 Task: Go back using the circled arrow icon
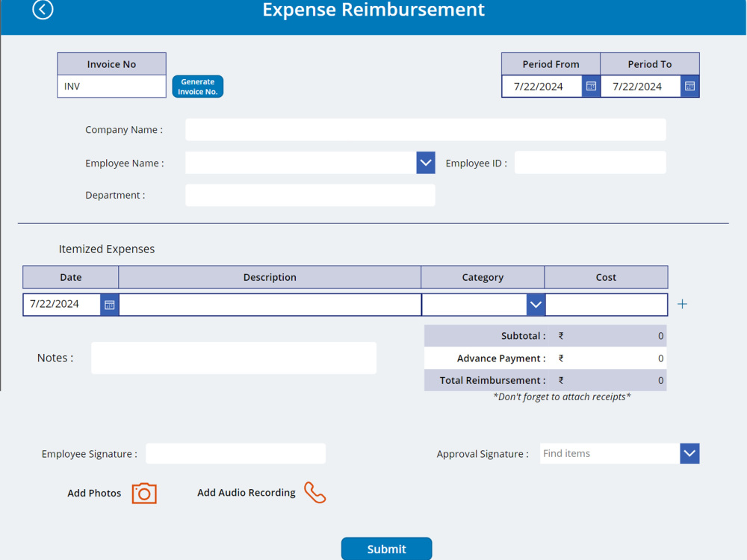pos(43,10)
